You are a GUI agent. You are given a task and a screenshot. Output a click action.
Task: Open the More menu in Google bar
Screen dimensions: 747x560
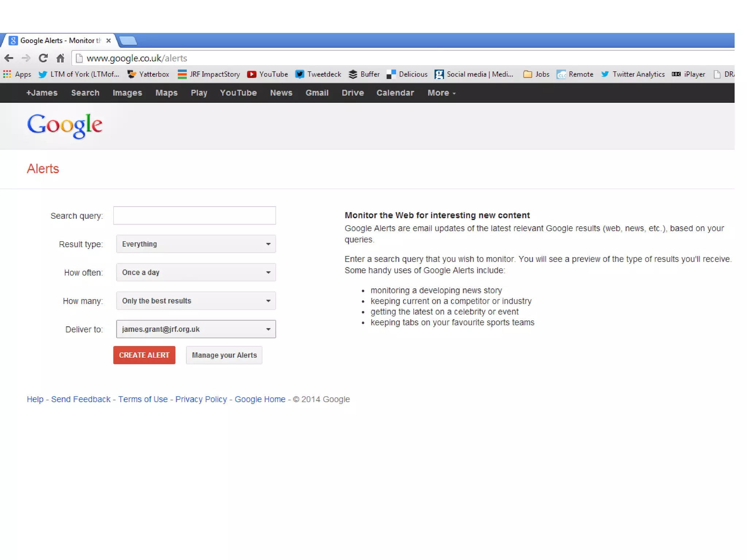[x=441, y=93]
